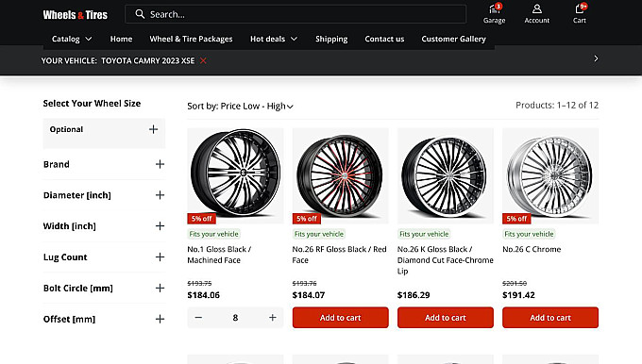Click the right arrow on vehicle bar
The image size is (642, 364).
pos(596,58)
